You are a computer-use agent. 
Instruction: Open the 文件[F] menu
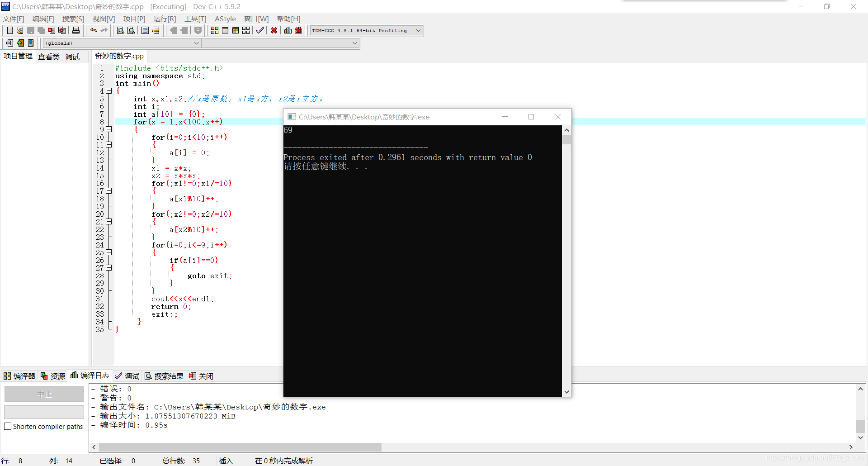tap(14, 19)
